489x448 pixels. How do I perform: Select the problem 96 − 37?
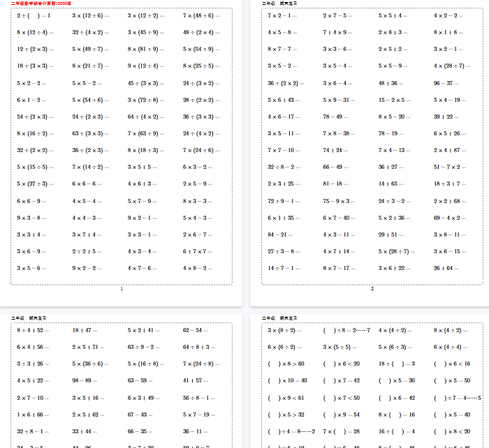444,82
